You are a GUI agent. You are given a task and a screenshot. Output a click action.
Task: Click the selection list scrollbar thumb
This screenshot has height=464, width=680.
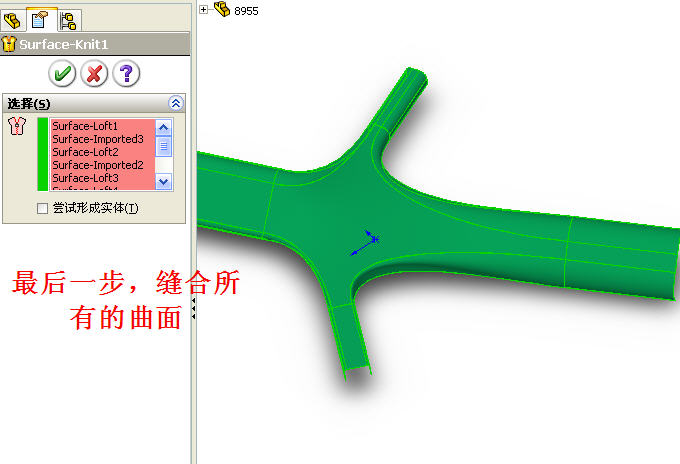tap(163, 147)
